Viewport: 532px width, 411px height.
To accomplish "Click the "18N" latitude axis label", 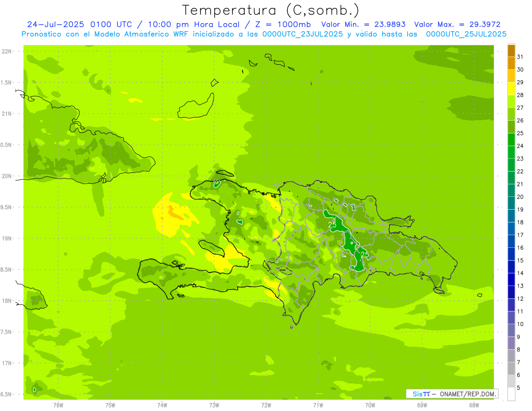I will pos(6,301).
